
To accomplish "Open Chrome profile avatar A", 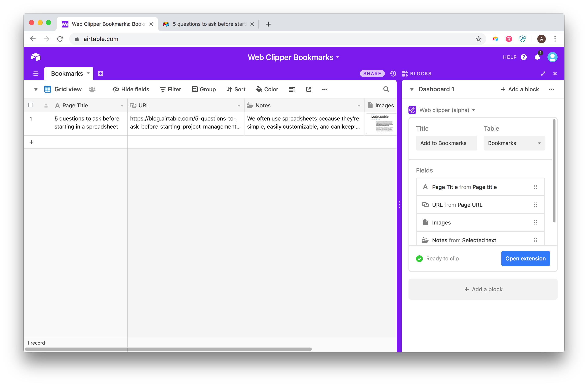I will point(541,39).
